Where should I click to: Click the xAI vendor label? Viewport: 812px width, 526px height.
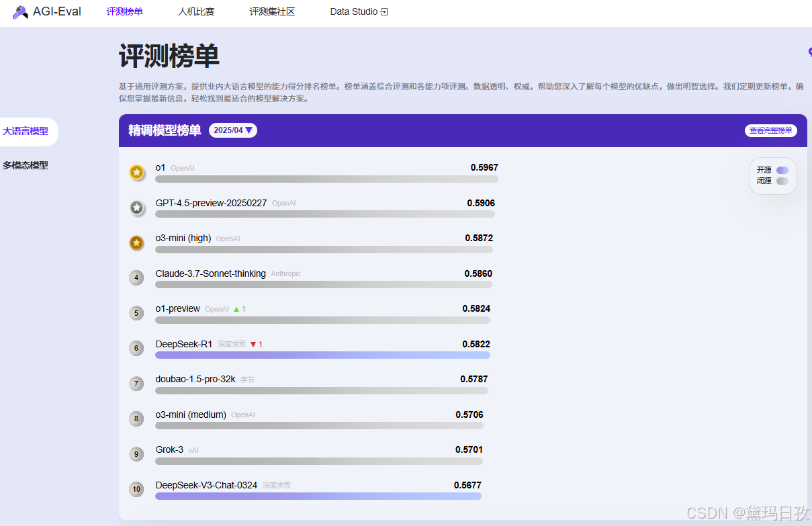193,450
